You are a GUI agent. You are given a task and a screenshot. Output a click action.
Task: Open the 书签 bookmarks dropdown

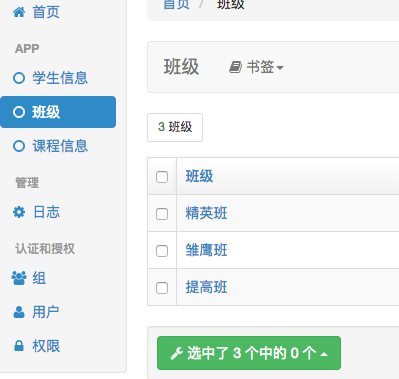(x=256, y=67)
